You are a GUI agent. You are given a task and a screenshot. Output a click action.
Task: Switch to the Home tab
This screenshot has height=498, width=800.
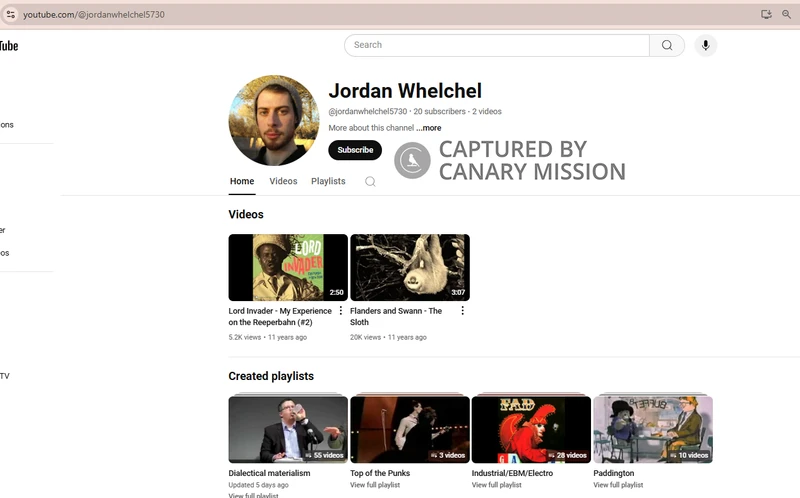point(242,181)
